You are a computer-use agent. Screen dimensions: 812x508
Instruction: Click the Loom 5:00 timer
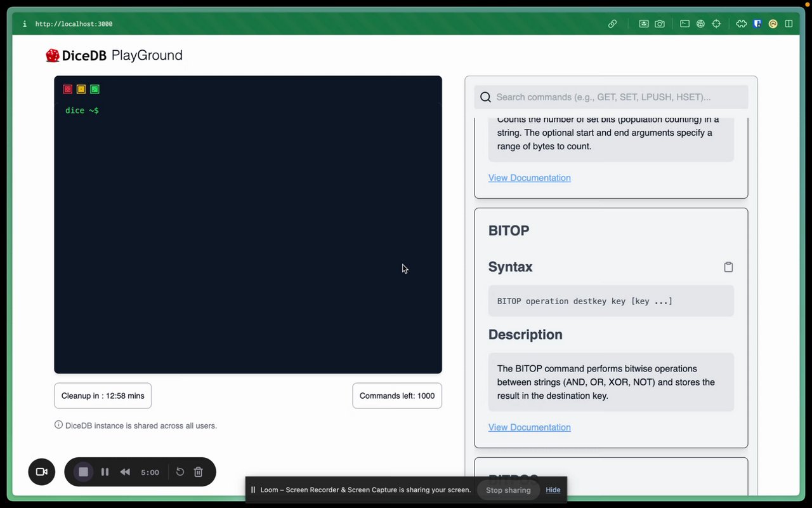150,472
